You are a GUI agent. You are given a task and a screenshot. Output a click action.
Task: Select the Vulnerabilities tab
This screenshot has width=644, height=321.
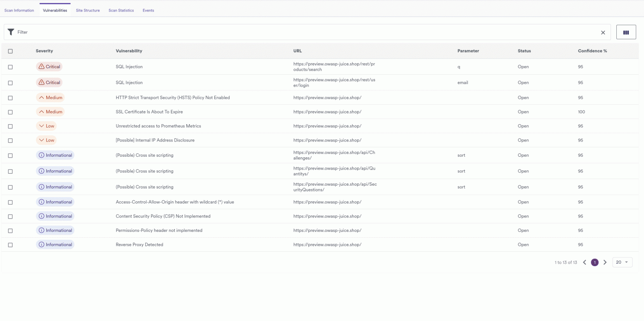55,10
